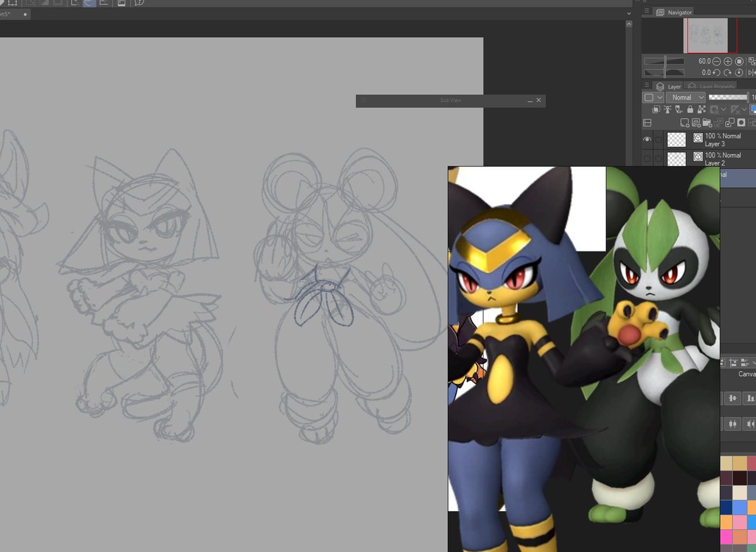Open the support speech-bubble icon in toolbar
The height and width of the screenshot is (552, 756).
pos(139,2)
